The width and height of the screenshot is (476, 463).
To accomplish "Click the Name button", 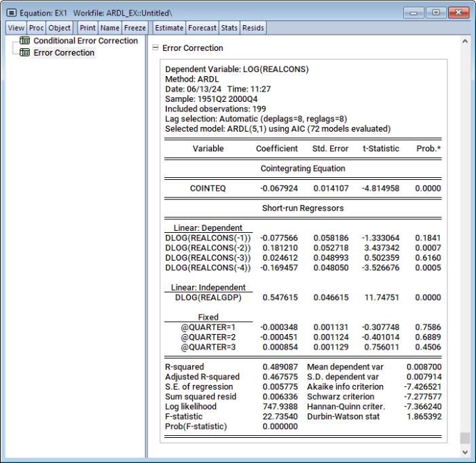I will (110, 28).
